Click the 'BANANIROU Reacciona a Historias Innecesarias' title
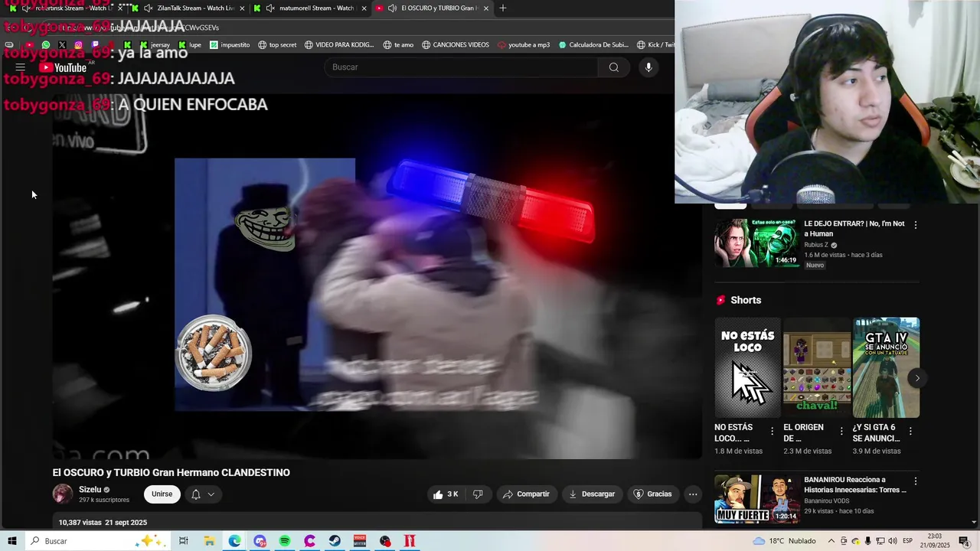 tap(855, 484)
